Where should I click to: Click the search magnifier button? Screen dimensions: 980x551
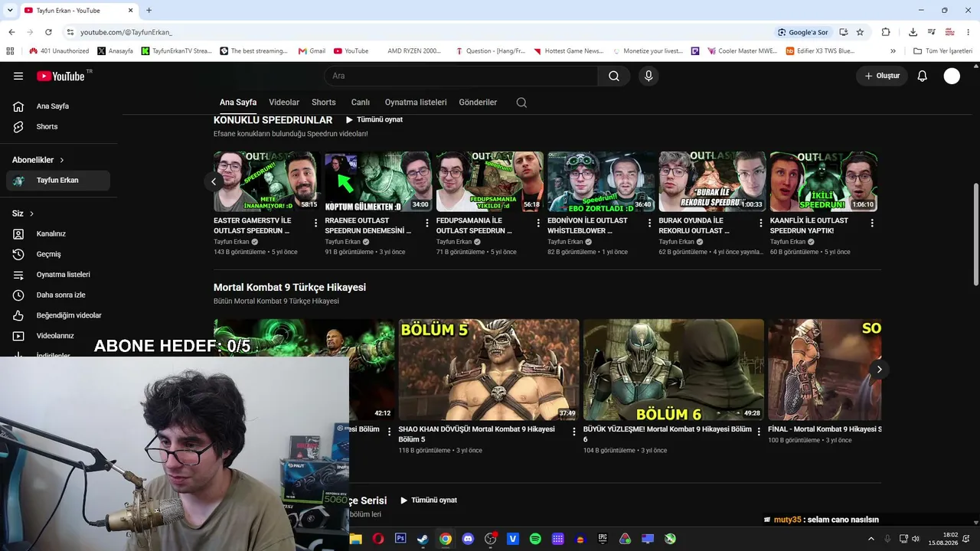[614, 76]
